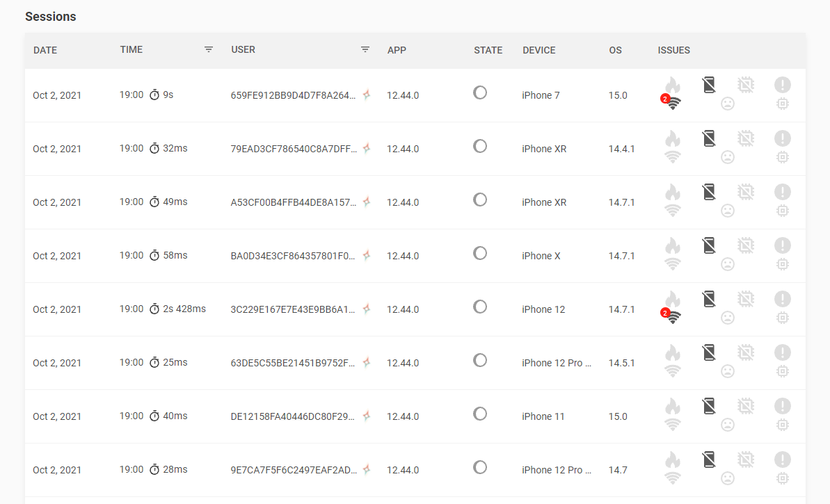Click the crossed-out phone icon in the 25ms row
Viewport: 830px width, 504px height.
pos(709,352)
